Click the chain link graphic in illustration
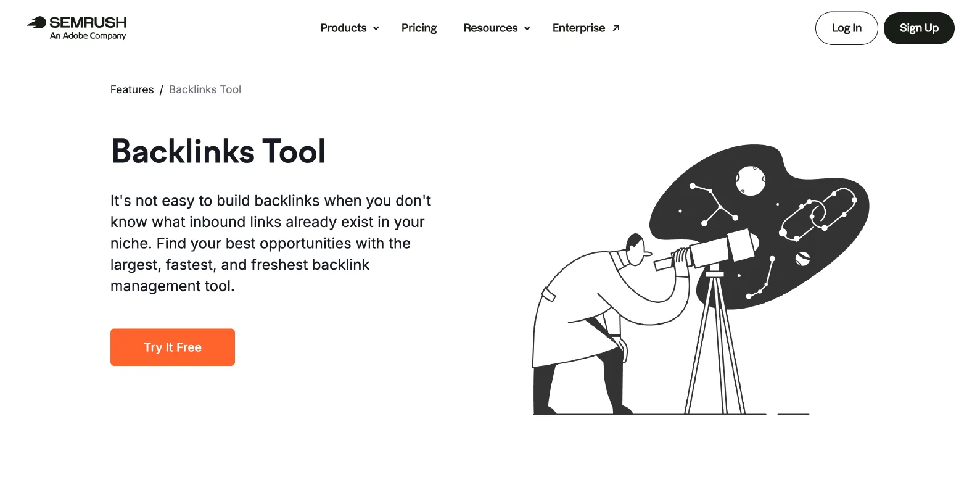Screen dimensions: 980x490 819,214
